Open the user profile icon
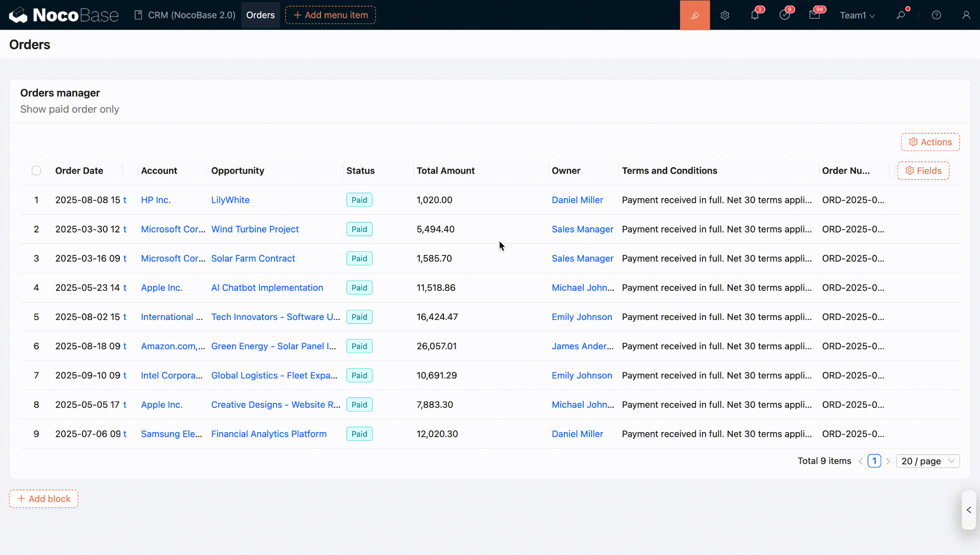This screenshot has width=980, height=555. (x=966, y=15)
